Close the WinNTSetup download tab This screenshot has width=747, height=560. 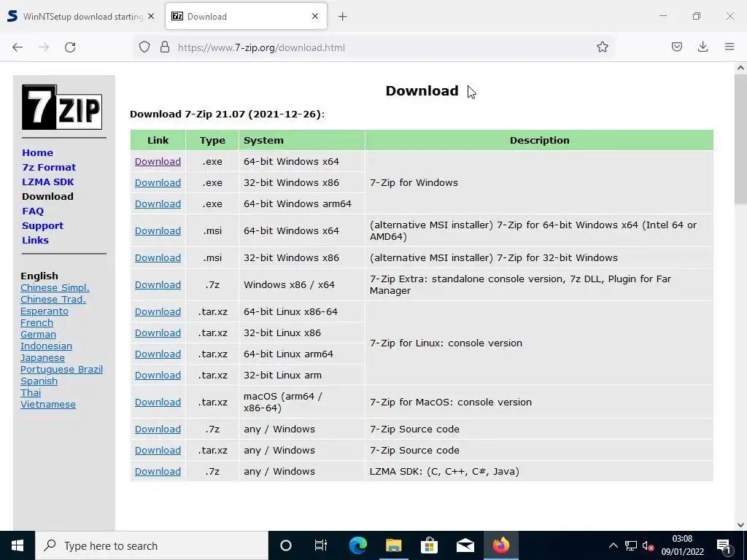[151, 16]
